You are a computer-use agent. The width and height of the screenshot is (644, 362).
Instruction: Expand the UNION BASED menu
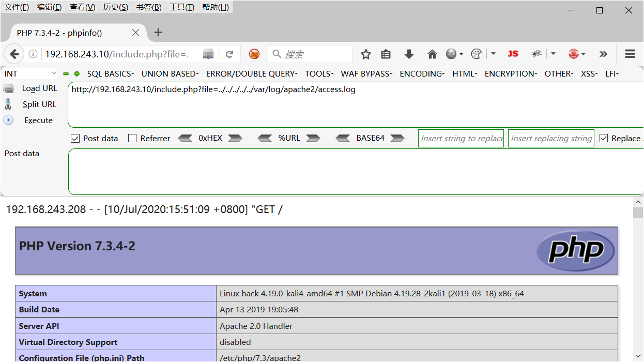click(x=170, y=74)
